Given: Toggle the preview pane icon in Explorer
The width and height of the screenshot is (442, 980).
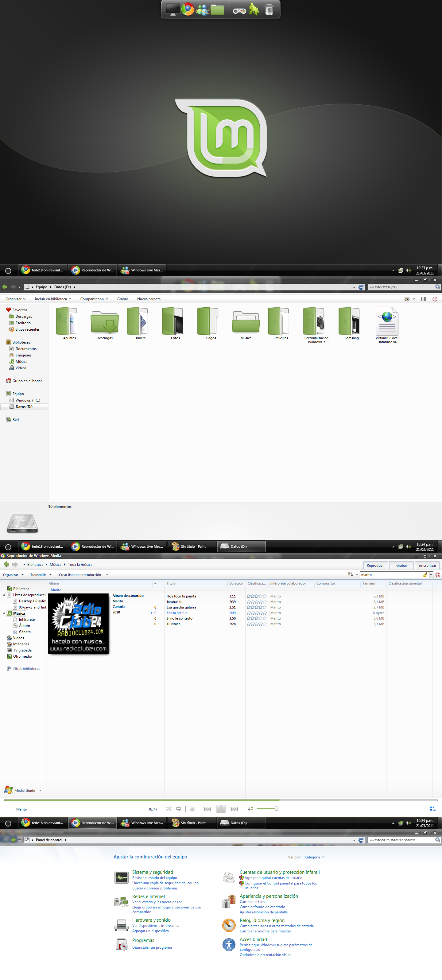Looking at the screenshot, I should pyautogui.click(x=424, y=299).
